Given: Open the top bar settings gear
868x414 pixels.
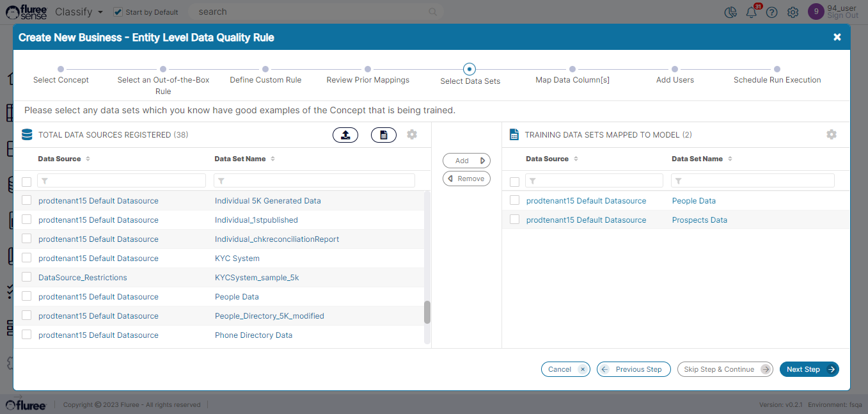Looking at the screenshot, I should (793, 12).
